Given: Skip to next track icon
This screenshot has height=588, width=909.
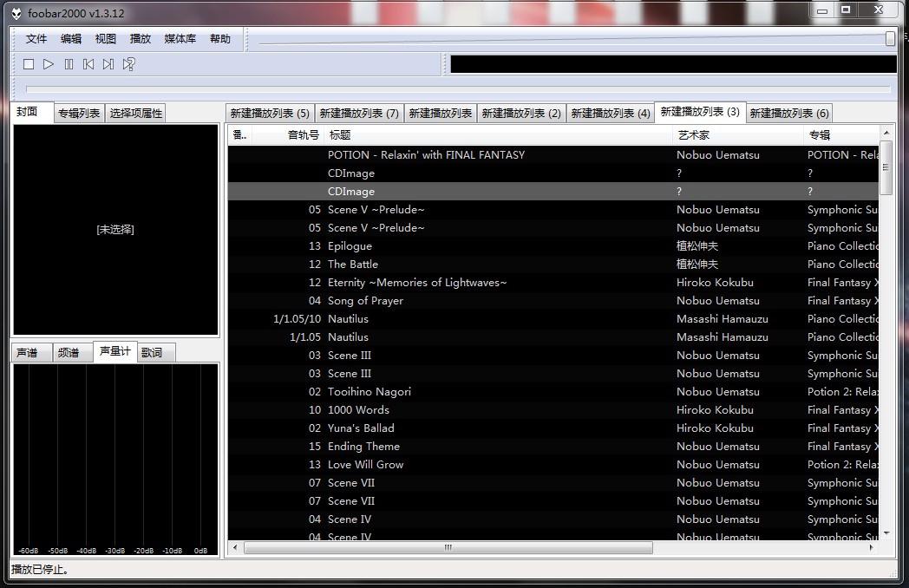Looking at the screenshot, I should click(108, 64).
